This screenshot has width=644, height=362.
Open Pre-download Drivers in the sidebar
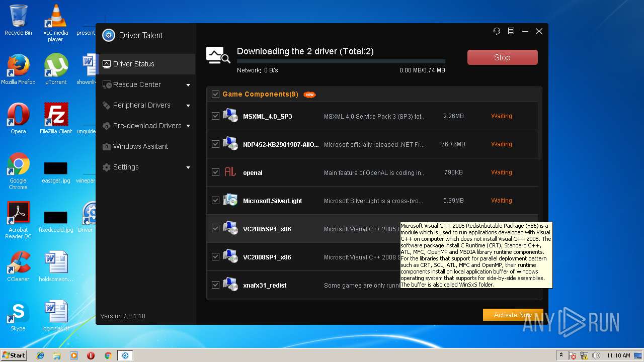145,126
